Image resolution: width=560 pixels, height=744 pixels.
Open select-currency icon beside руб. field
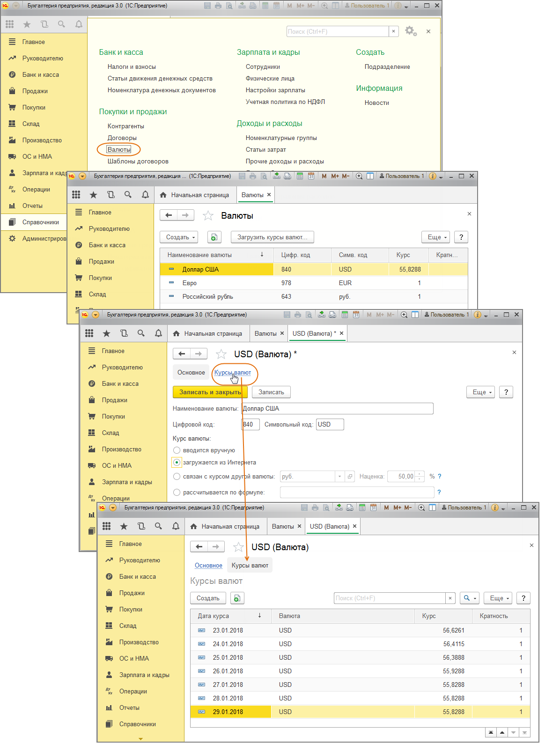click(350, 476)
